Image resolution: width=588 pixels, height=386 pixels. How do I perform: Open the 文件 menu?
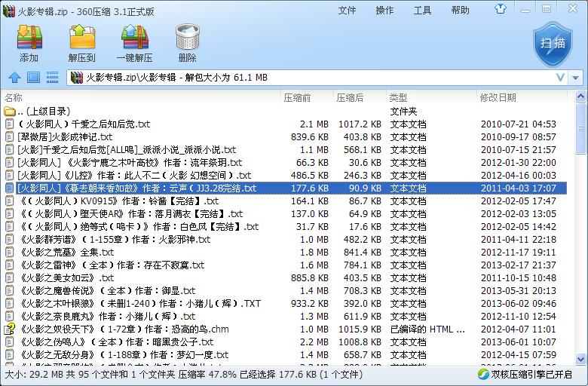pyautogui.click(x=347, y=11)
